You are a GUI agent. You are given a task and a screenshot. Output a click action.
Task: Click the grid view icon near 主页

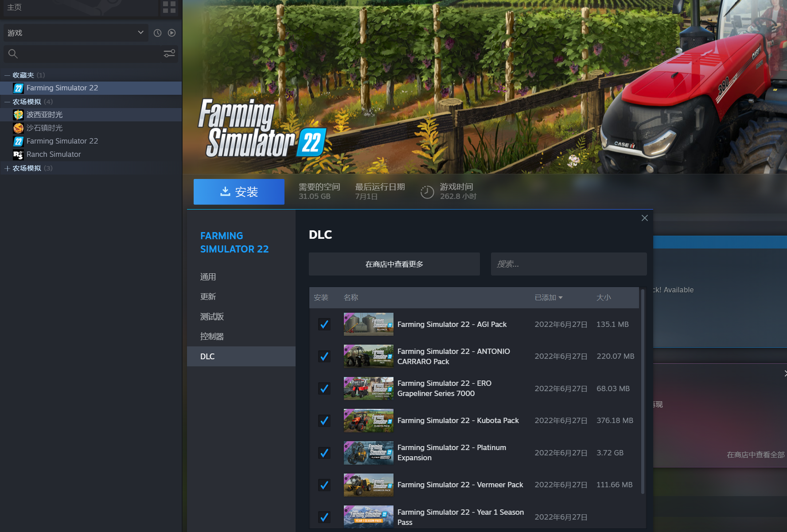pos(169,7)
